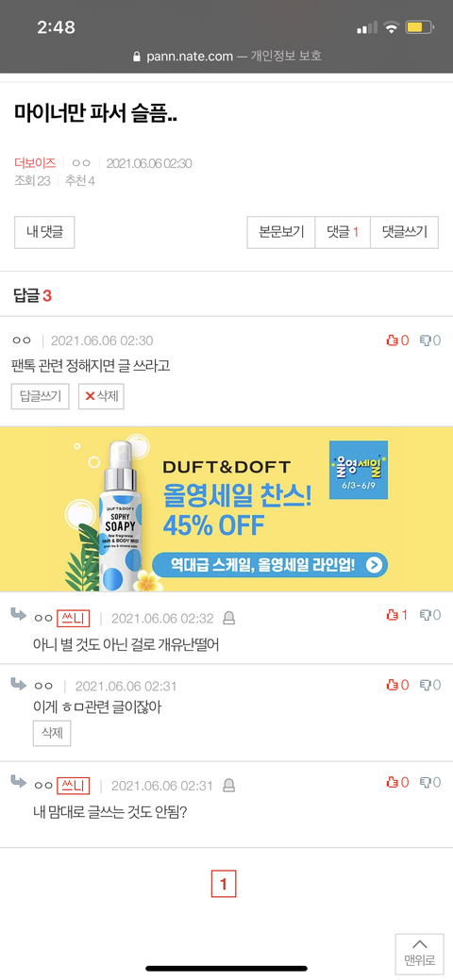453x980 pixels.
Task: Tap siren report icon on 02:32 comment
Action: click(229, 618)
